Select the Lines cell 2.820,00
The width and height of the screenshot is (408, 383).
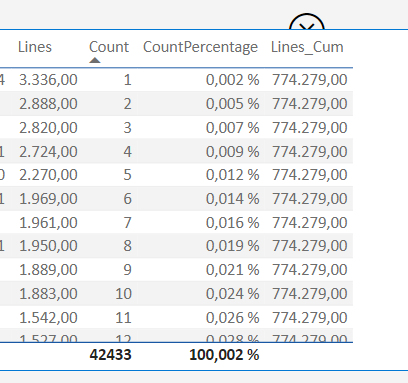coord(48,128)
